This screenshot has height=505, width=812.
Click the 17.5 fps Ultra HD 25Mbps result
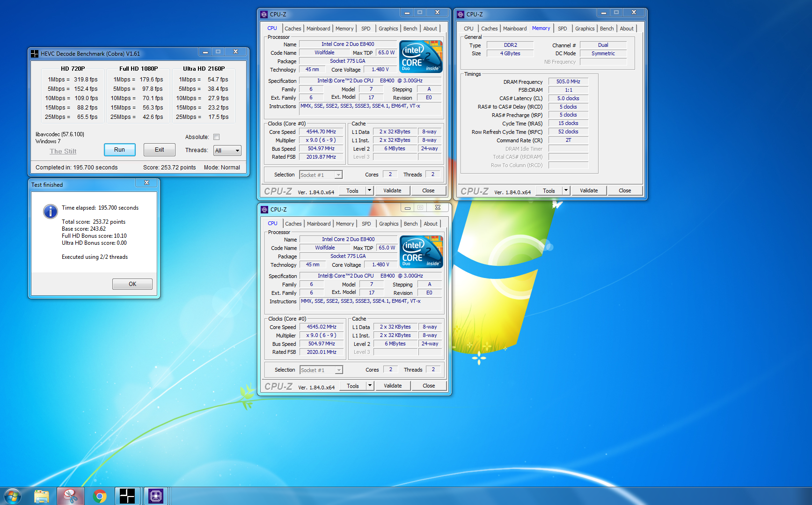pyautogui.click(x=219, y=117)
